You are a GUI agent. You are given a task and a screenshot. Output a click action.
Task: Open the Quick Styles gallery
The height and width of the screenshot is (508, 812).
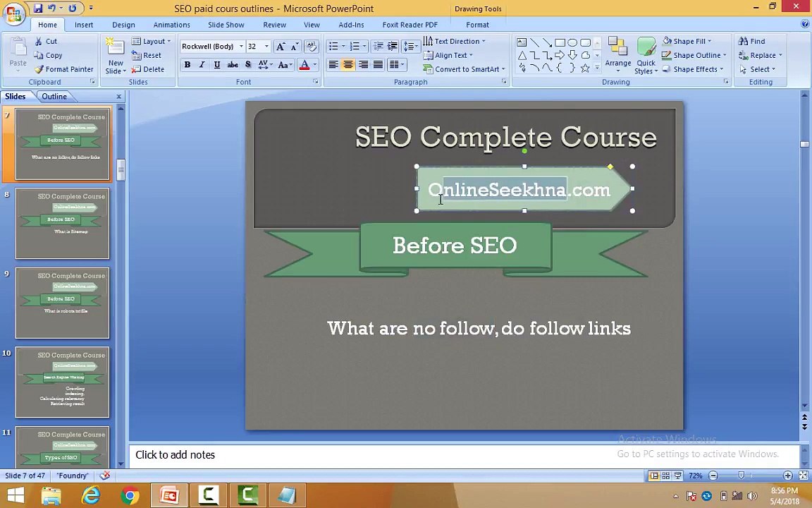click(646, 56)
